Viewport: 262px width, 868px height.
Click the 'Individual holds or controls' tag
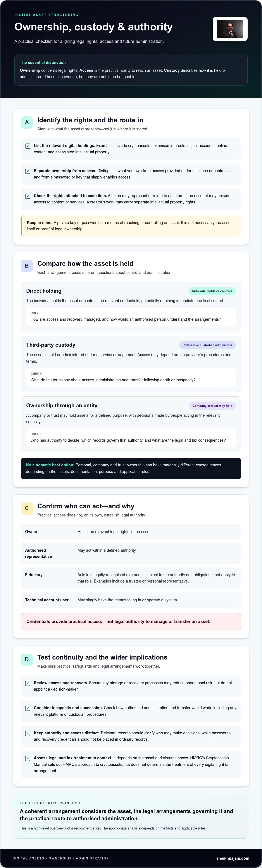coord(212,291)
